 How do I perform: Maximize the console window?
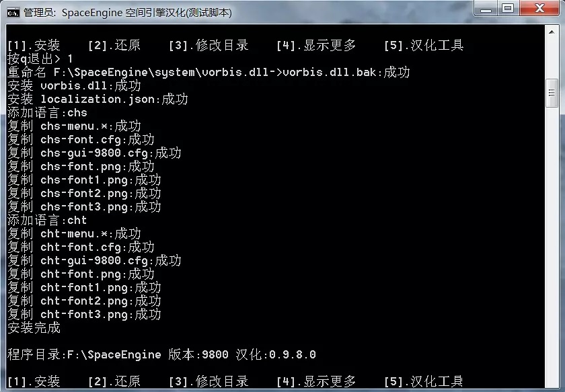point(508,9)
